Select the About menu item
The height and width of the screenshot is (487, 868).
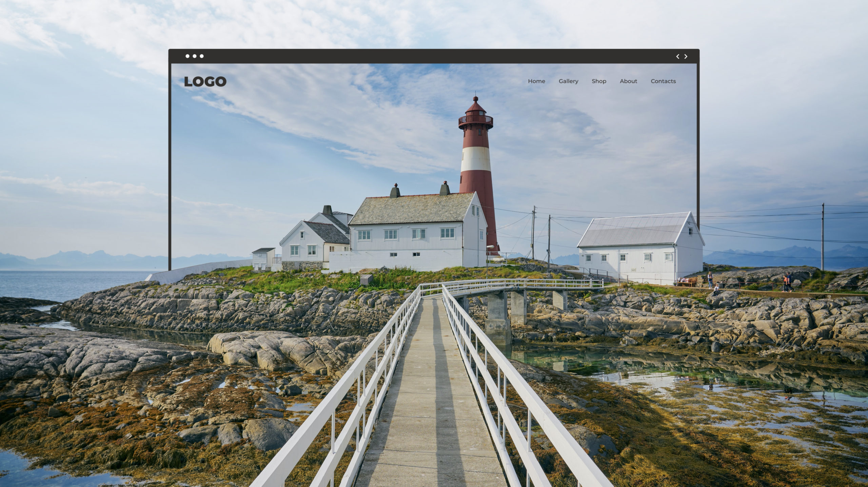[629, 81]
